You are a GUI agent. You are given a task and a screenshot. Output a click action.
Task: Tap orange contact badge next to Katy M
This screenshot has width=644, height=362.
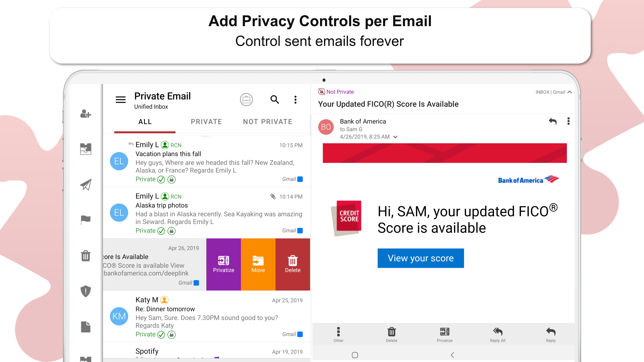click(x=164, y=300)
